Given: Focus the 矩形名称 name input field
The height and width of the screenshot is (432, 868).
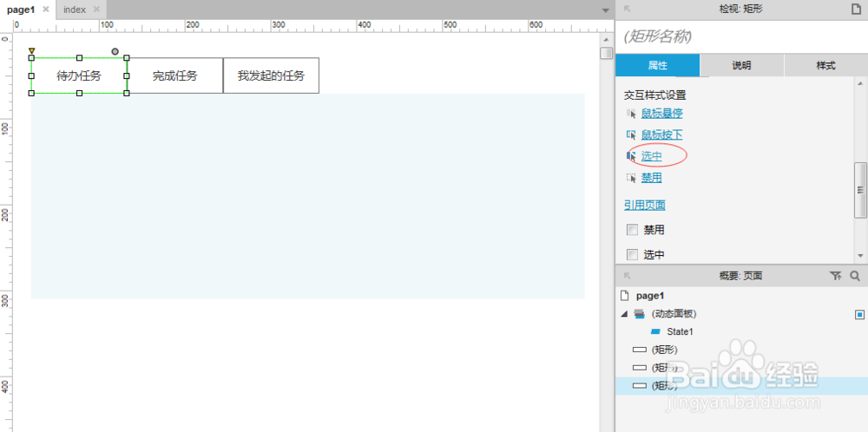Looking at the screenshot, I should (740, 37).
